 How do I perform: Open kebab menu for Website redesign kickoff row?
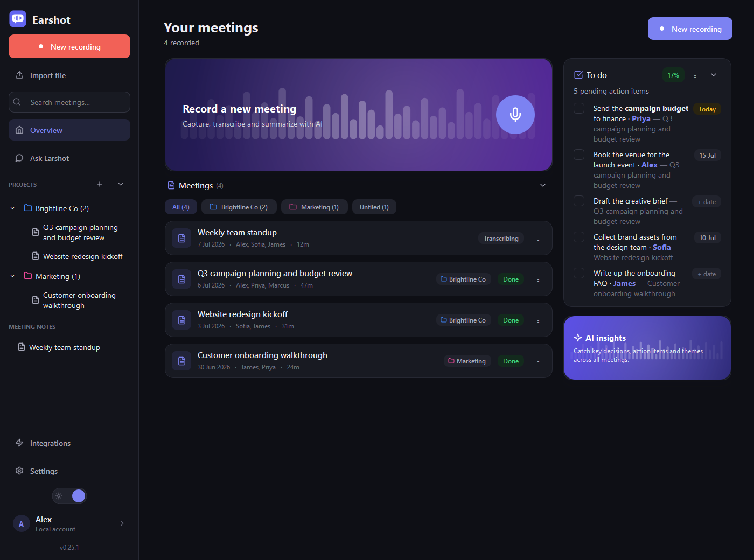pyautogui.click(x=538, y=320)
